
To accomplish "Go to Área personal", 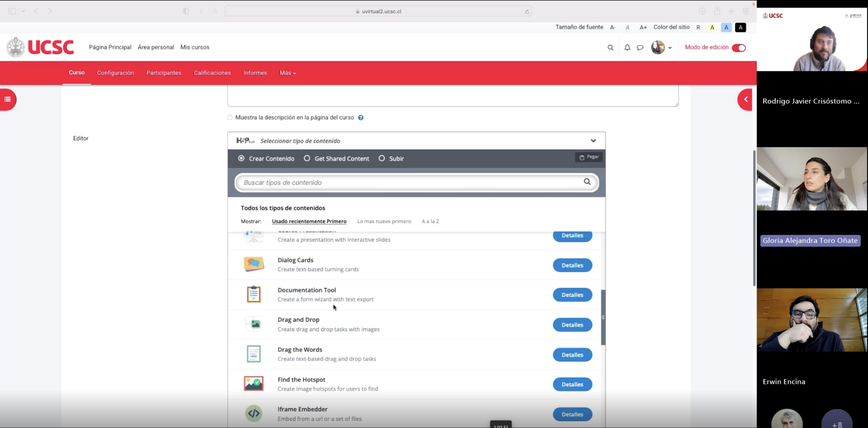I will click(x=156, y=47).
